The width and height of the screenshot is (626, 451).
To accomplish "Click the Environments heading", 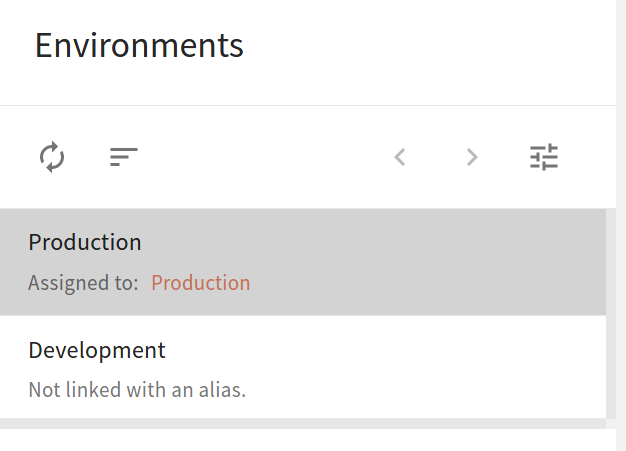I will [139, 46].
